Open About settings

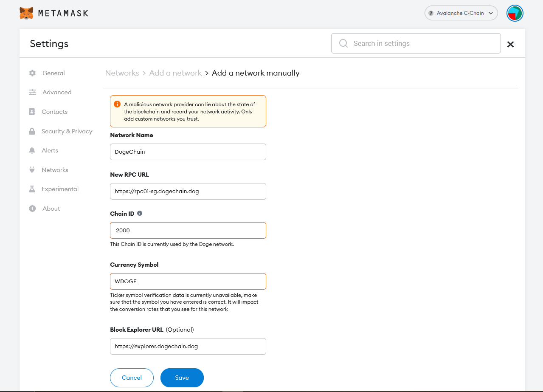tap(51, 209)
